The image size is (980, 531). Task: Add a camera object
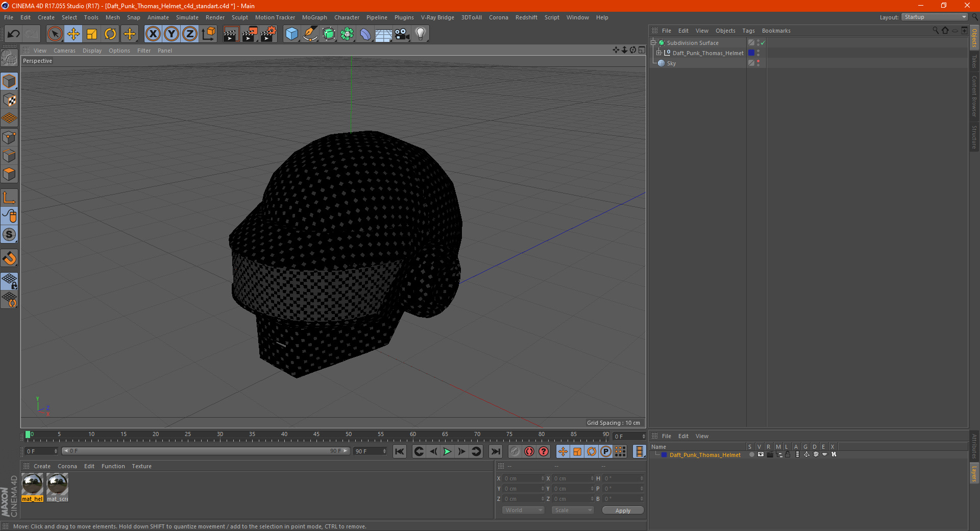tap(402, 34)
